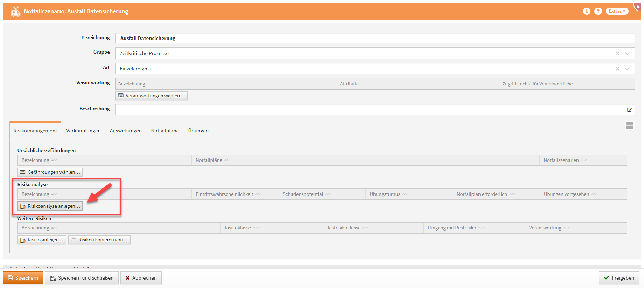Clear the Art field with X icon
The width and height of the screenshot is (644, 288).
(x=618, y=69)
